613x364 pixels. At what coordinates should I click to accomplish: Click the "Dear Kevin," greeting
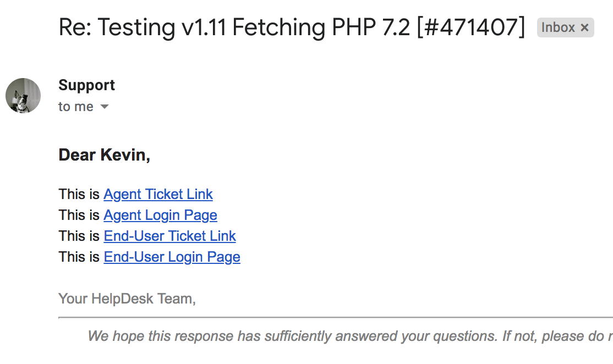click(104, 155)
